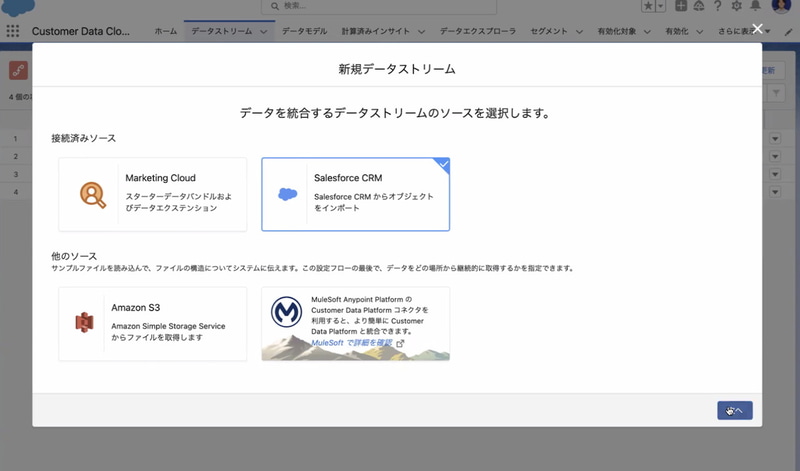Screen dimensions: 800x471
Task: Open the 有効化 tab
Action: coord(677,31)
